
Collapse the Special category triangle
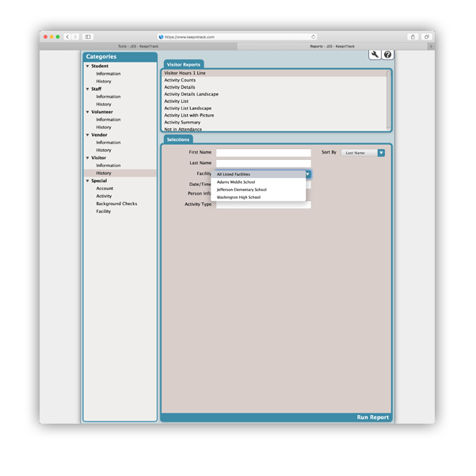(x=87, y=181)
